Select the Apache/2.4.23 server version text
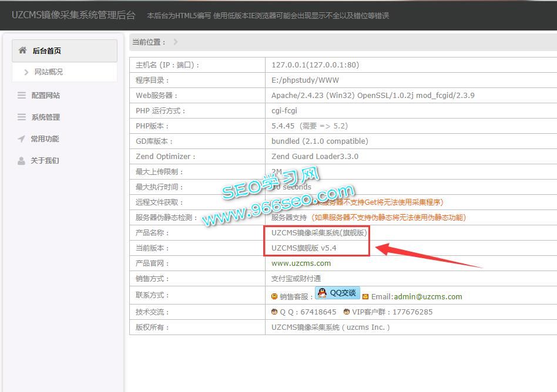557x392 pixels. pyautogui.click(x=373, y=96)
